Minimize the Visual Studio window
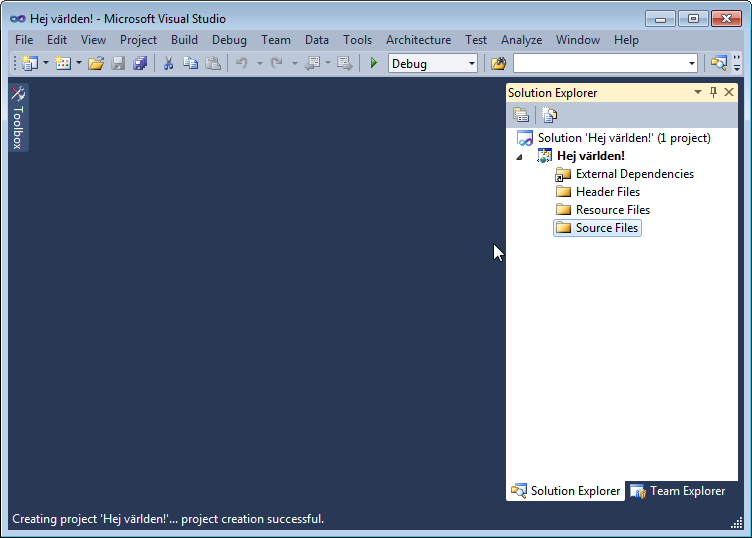Image resolution: width=752 pixels, height=538 pixels. pos(660,19)
